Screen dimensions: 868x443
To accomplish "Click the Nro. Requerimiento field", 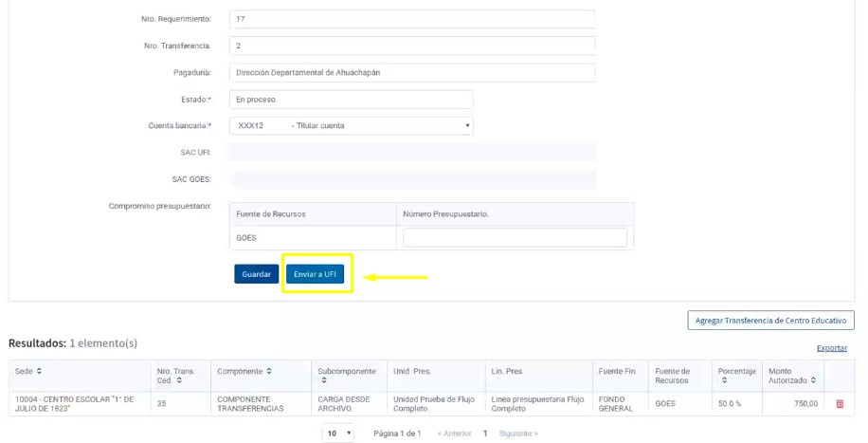I will tap(411, 19).
